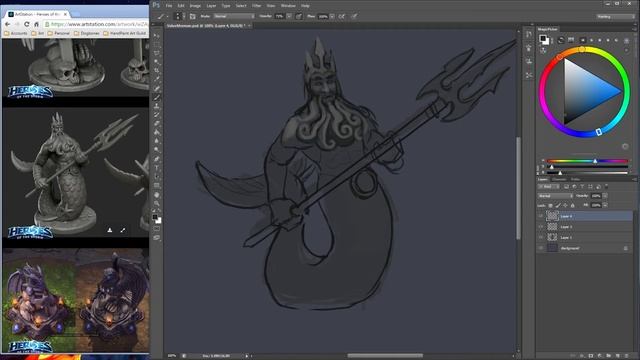Open HandPaint Art Guild bookmark folder
640x360 pixels.
point(124,33)
